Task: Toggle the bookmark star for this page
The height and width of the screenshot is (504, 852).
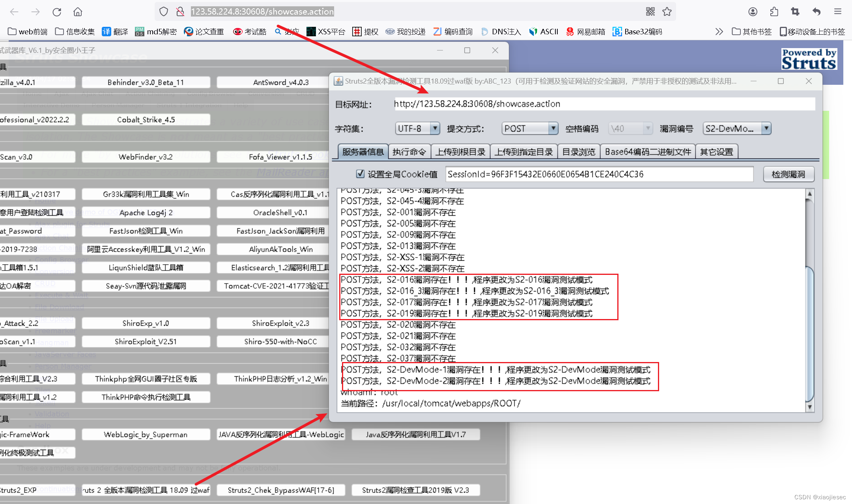Action: point(667,11)
